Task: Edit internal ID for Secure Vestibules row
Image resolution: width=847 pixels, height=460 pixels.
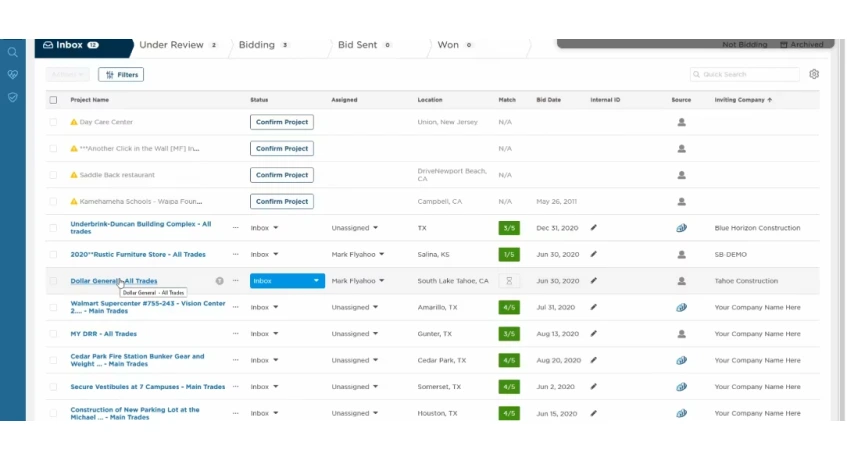Action: tap(593, 387)
